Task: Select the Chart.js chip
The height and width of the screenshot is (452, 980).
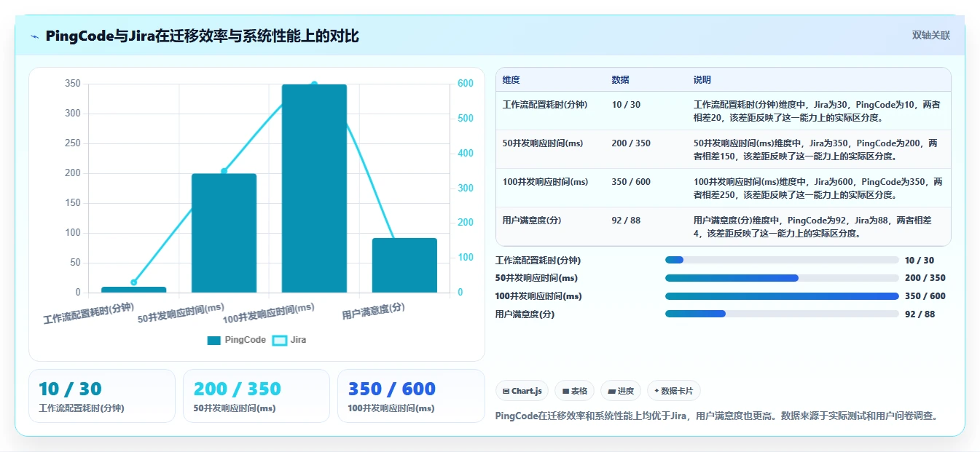Action: click(522, 391)
